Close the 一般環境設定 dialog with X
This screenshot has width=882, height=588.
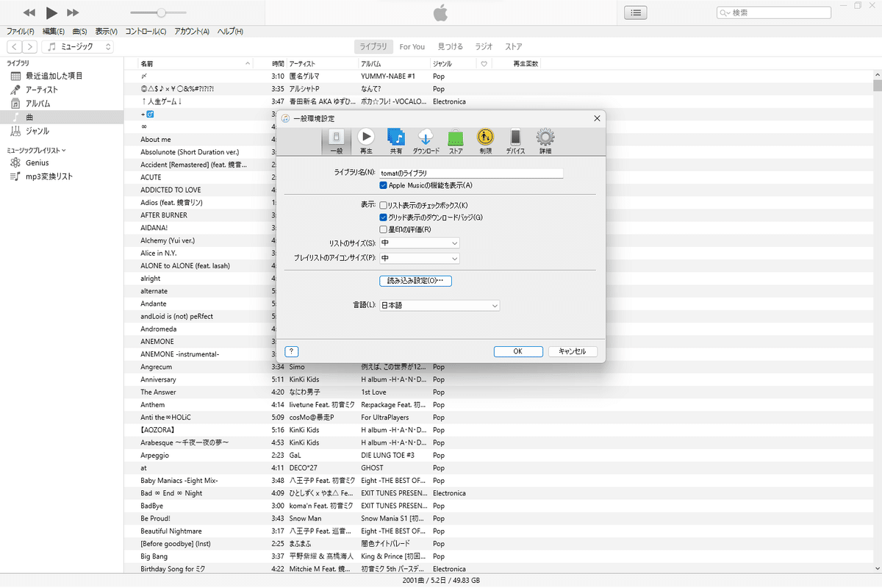pos(596,118)
